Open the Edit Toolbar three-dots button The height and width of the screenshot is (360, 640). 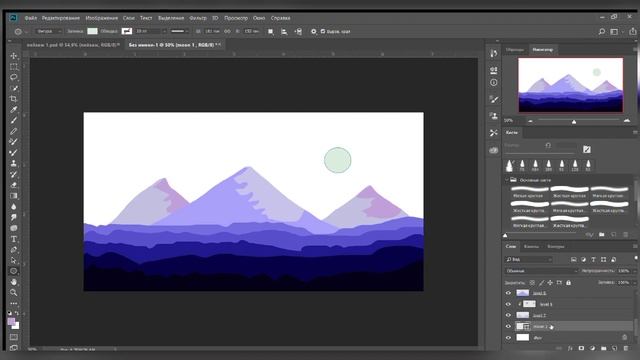tap(13, 303)
